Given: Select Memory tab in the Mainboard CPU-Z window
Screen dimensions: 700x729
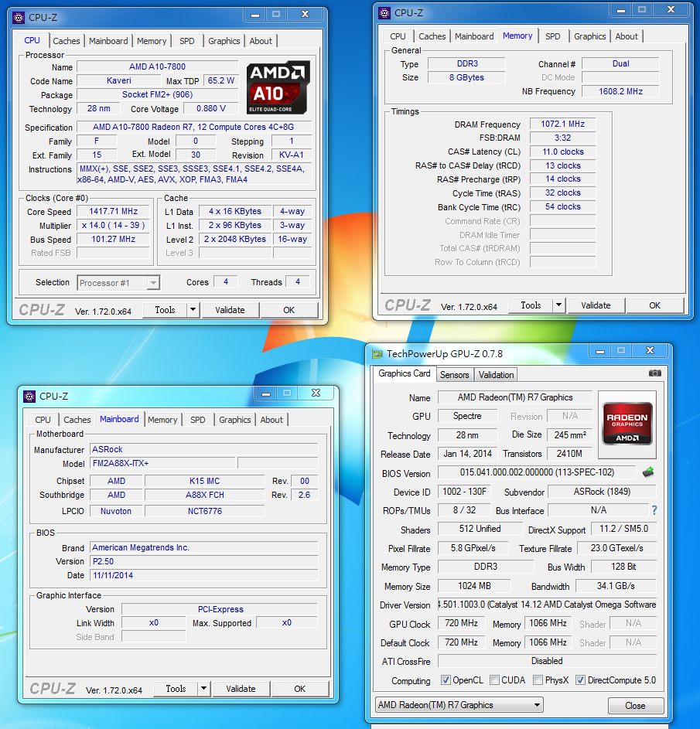Looking at the screenshot, I should click(162, 420).
